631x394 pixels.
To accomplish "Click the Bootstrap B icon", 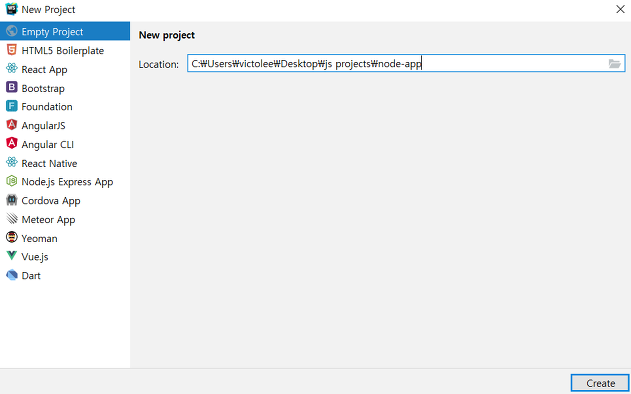I will [12, 87].
